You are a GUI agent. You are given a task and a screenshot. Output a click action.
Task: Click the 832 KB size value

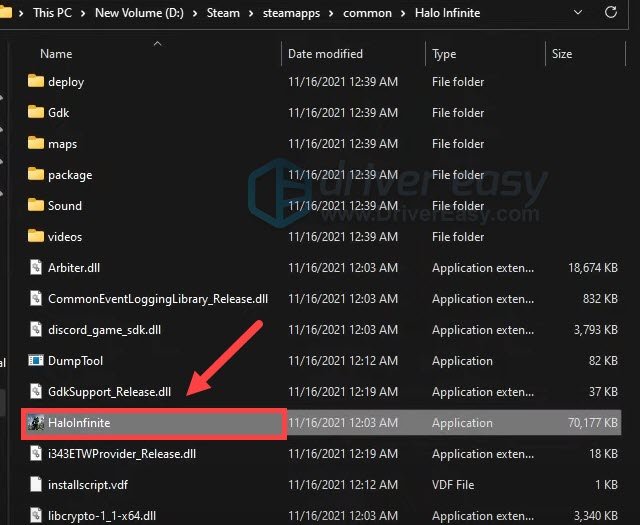click(x=600, y=299)
